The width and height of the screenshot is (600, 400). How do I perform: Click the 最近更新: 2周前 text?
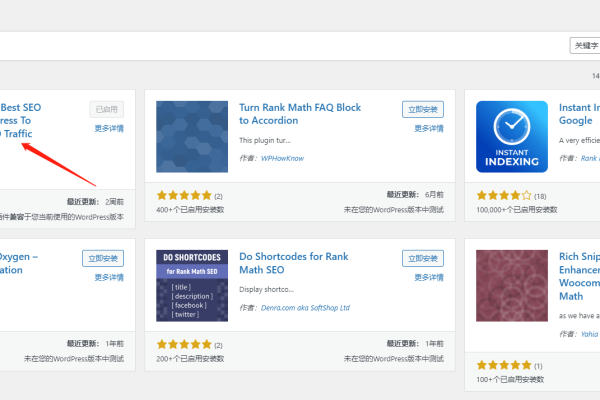pos(95,202)
